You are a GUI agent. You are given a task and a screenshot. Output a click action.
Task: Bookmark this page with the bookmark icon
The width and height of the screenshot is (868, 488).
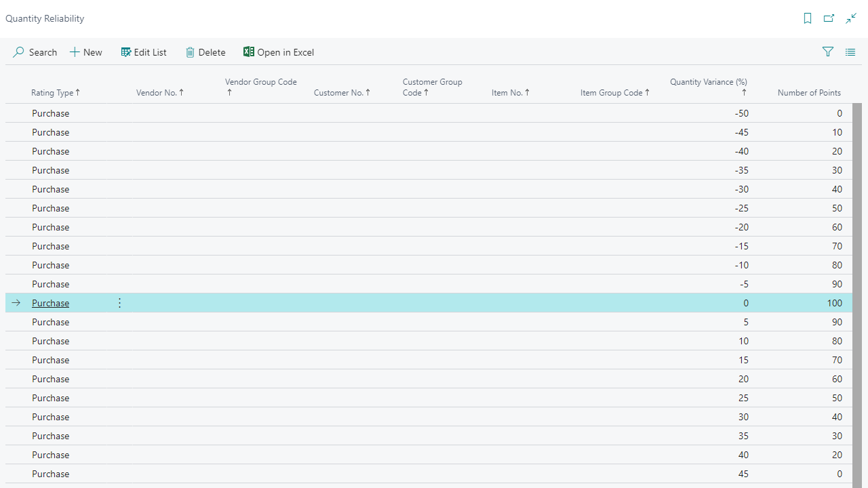pyautogui.click(x=808, y=18)
